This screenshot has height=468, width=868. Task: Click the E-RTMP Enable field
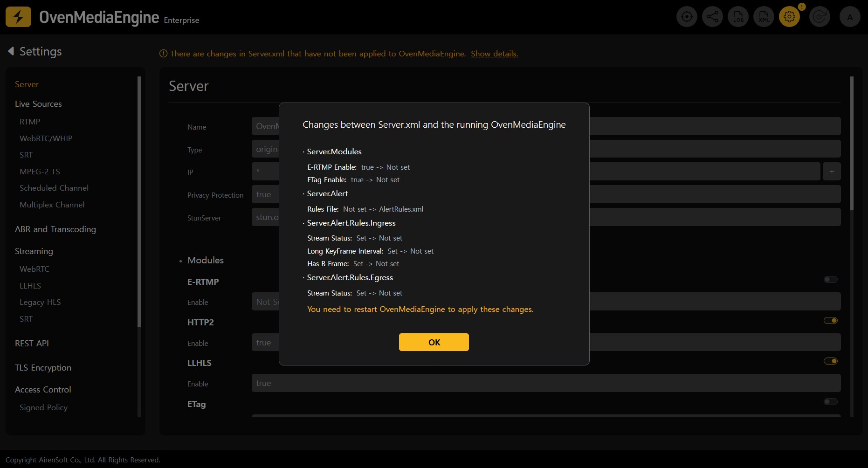point(546,302)
